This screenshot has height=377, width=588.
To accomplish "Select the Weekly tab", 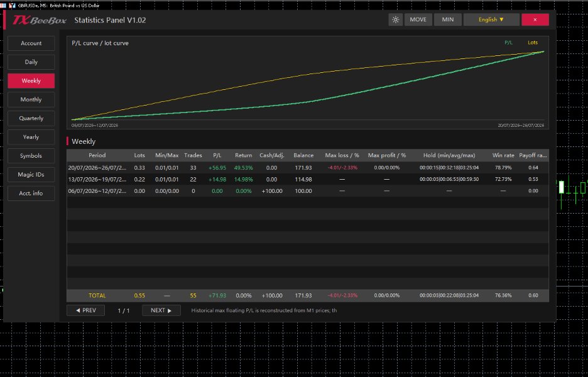I will click(x=31, y=80).
